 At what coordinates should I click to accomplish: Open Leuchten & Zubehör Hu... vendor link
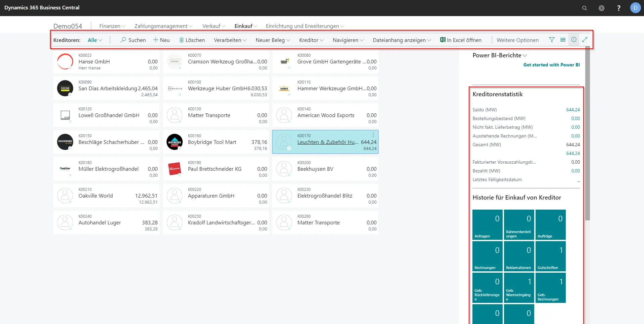point(328,142)
